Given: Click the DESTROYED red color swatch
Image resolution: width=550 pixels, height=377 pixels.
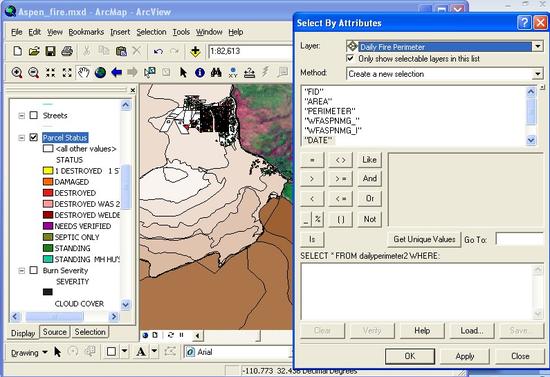Looking at the screenshot, I should pyautogui.click(x=48, y=193).
